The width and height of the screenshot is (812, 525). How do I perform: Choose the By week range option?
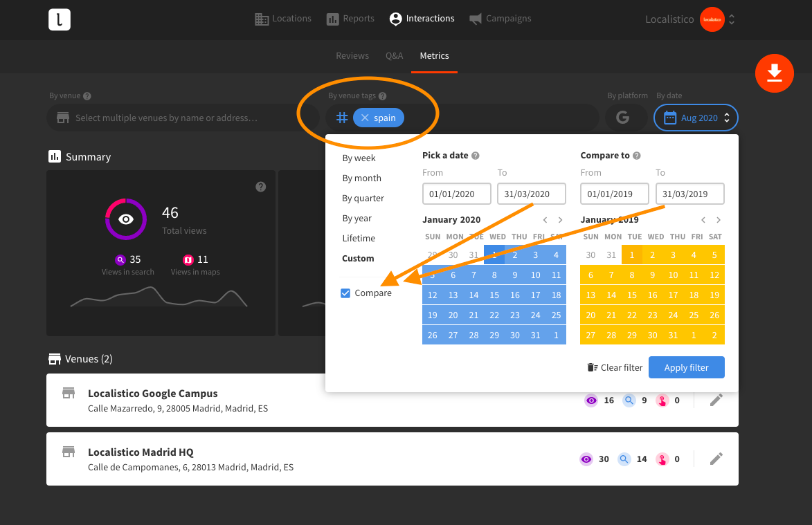pos(359,158)
